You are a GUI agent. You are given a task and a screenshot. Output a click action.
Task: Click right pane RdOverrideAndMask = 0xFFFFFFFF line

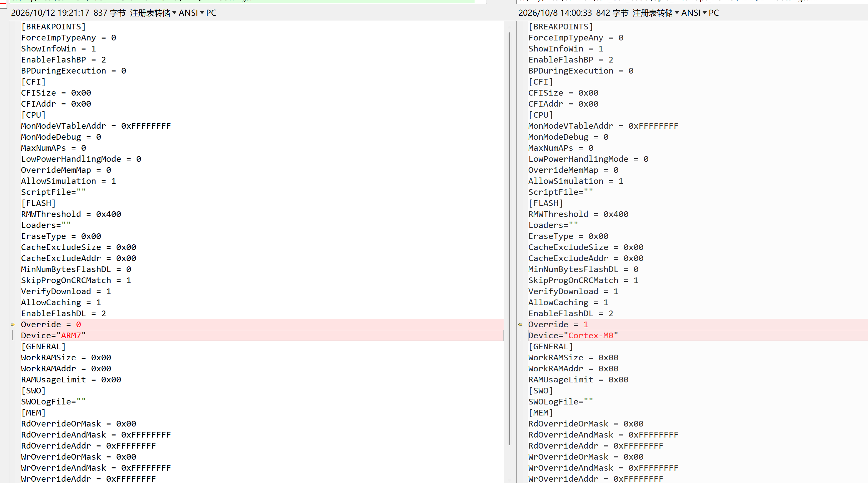coord(603,435)
